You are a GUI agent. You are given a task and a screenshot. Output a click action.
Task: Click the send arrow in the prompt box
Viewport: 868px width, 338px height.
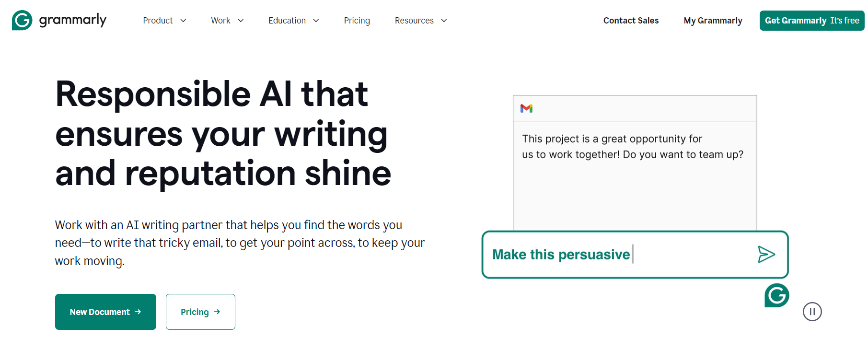coord(767,255)
